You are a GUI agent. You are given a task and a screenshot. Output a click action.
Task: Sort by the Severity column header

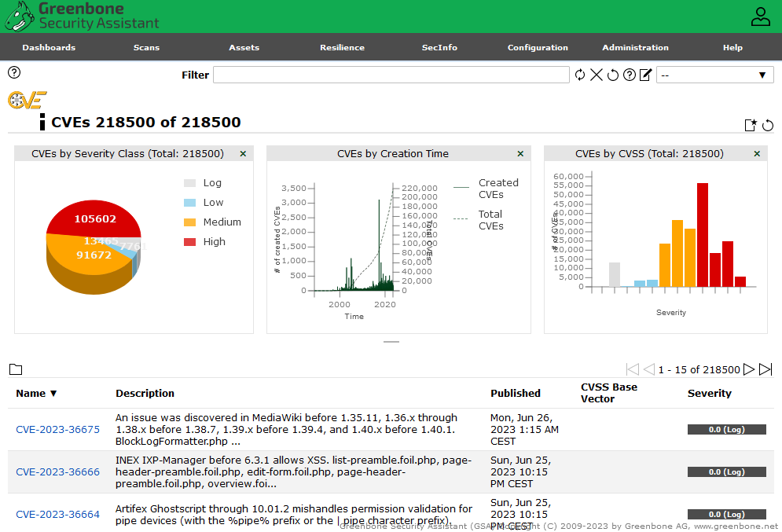[710, 394]
